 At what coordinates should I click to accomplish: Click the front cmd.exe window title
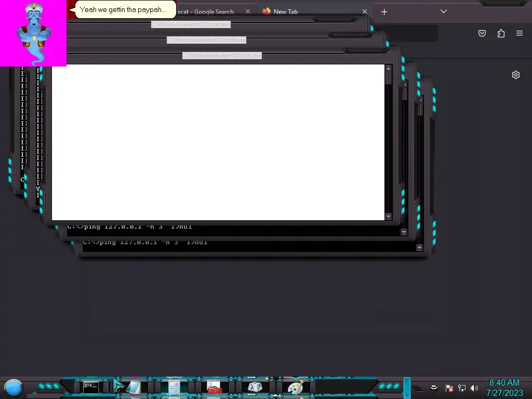click(x=222, y=56)
